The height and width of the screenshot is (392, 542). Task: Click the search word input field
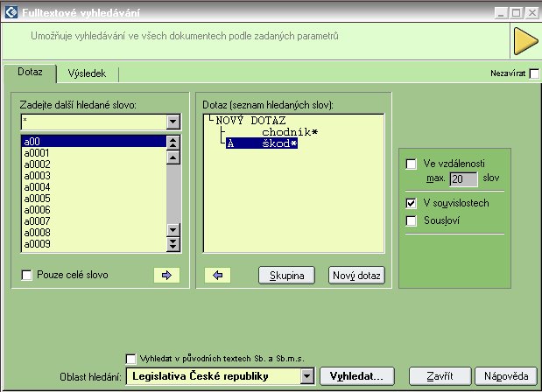coord(94,122)
